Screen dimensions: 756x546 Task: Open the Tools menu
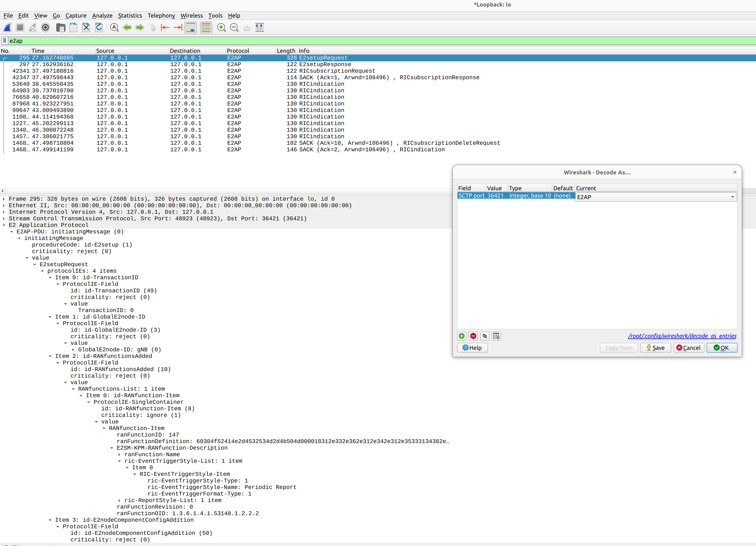pyautogui.click(x=215, y=16)
